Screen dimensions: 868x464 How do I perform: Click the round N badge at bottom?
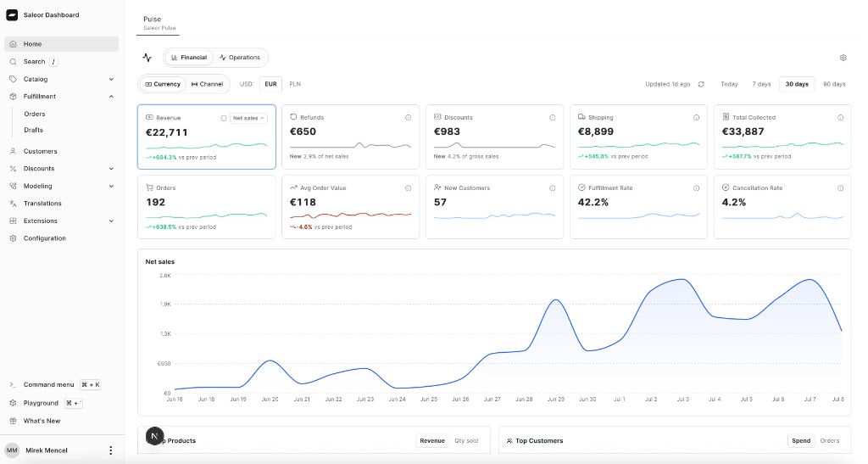pos(154,436)
